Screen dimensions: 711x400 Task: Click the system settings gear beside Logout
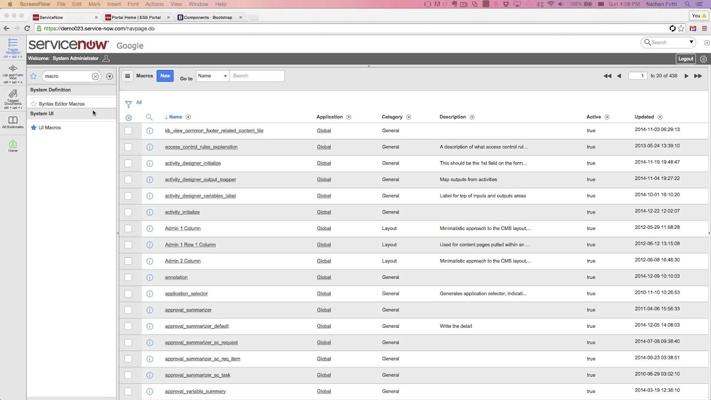pos(703,59)
